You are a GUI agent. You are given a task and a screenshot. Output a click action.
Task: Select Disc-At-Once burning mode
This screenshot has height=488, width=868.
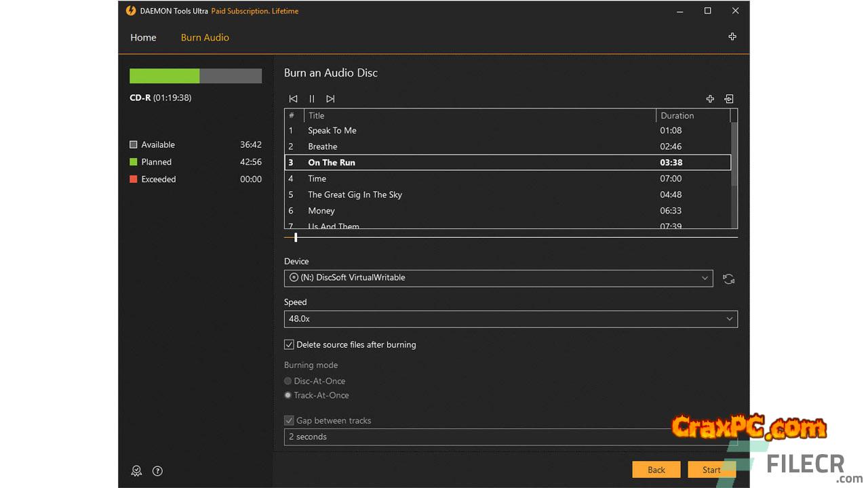click(288, 381)
